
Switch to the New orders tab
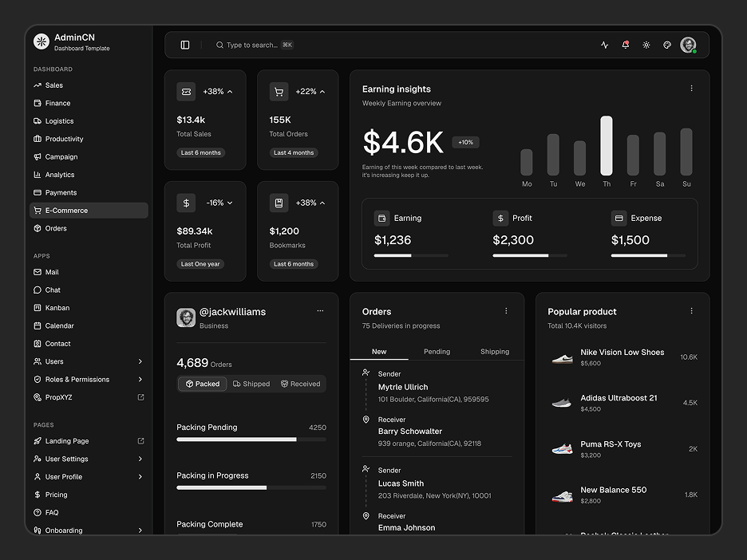[x=379, y=352]
